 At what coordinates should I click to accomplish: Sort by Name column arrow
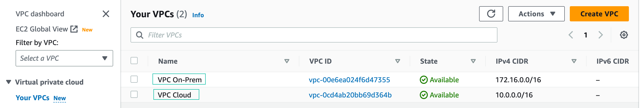tap(287, 61)
